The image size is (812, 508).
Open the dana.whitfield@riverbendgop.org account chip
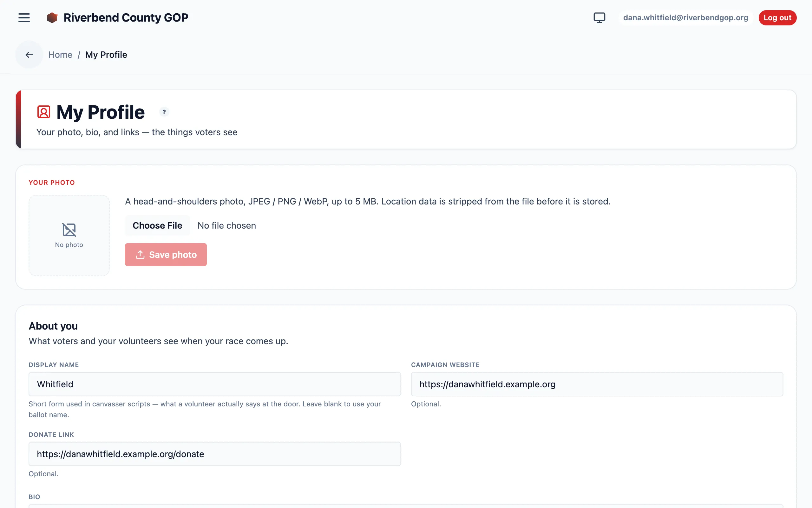685,17
